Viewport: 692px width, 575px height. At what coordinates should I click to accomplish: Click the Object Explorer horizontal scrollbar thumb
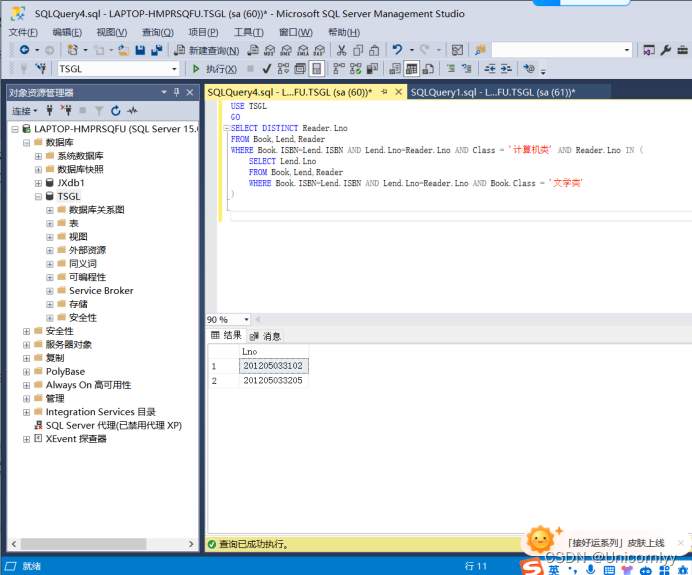83,544
